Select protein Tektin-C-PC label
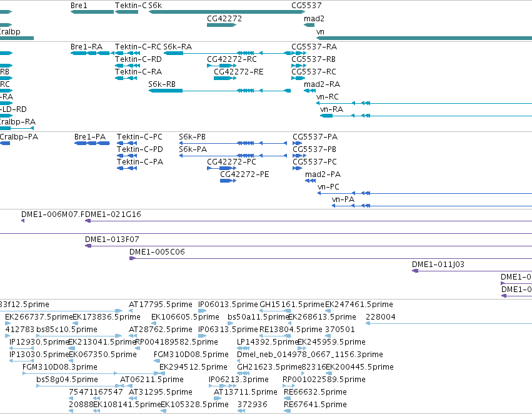The width and height of the screenshot is (532, 414). [x=139, y=137]
